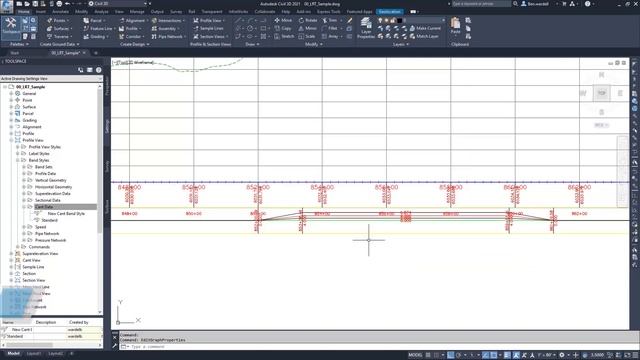Open the Toolspace palette button
Screen dimensions: 640x360
(x=11, y=27)
